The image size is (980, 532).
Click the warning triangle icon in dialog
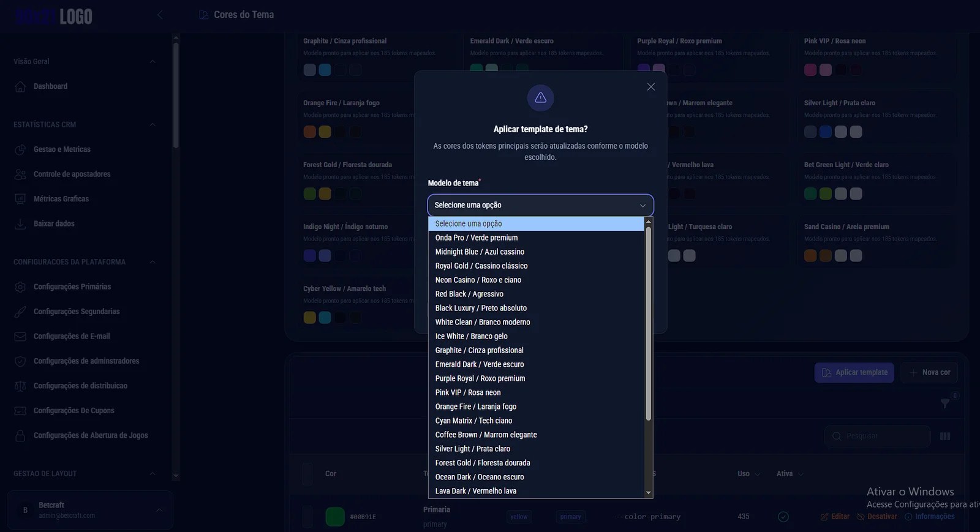540,98
